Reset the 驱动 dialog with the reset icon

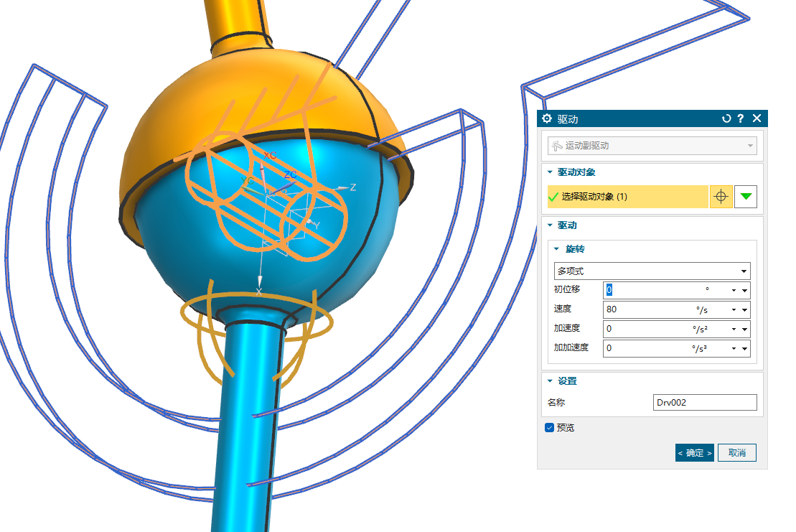pos(726,119)
